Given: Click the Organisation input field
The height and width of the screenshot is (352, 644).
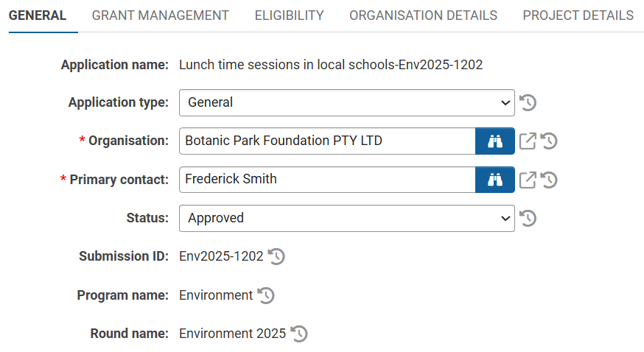Looking at the screenshot, I should tap(327, 141).
